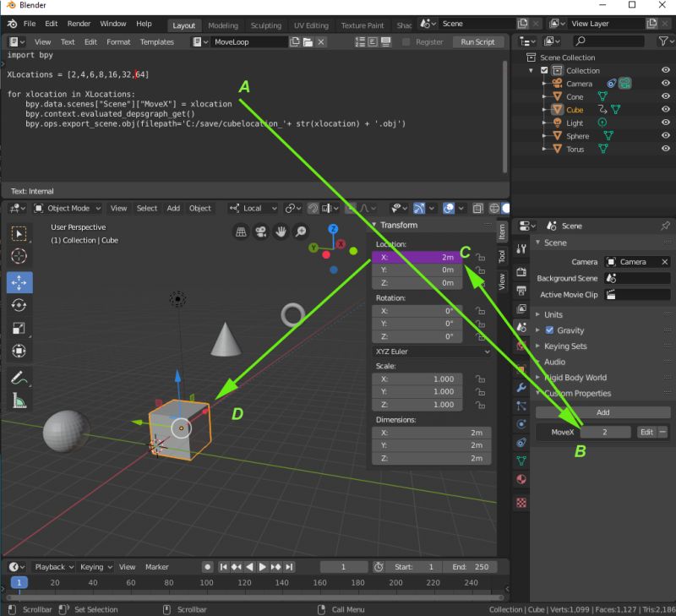
Task: Hide the Cube object in outliner
Action: coord(666,110)
